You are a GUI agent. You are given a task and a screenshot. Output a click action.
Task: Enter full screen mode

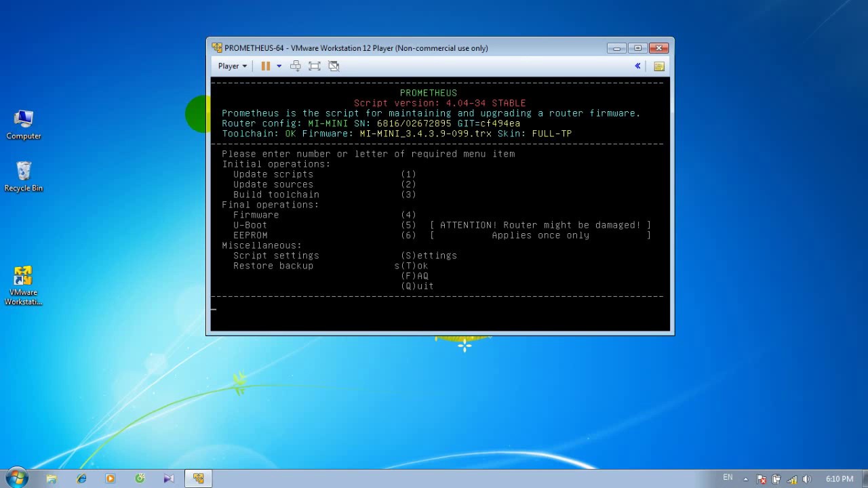tap(315, 66)
